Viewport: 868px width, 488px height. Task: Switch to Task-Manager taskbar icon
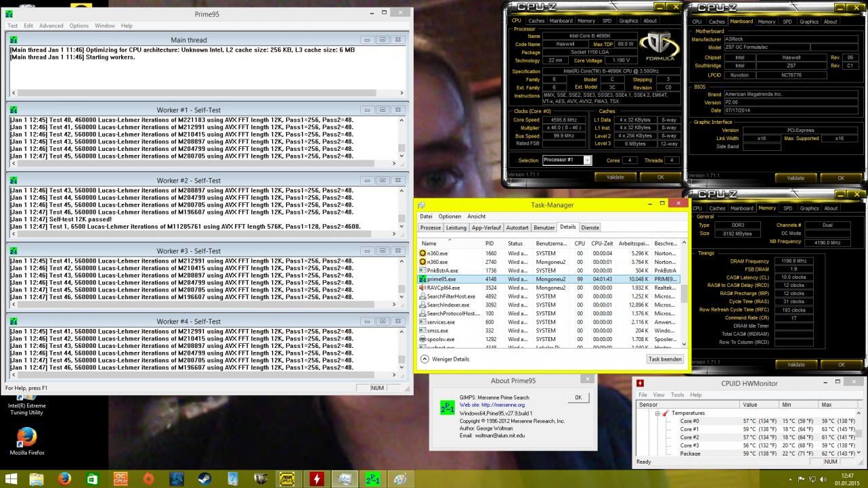(345, 479)
